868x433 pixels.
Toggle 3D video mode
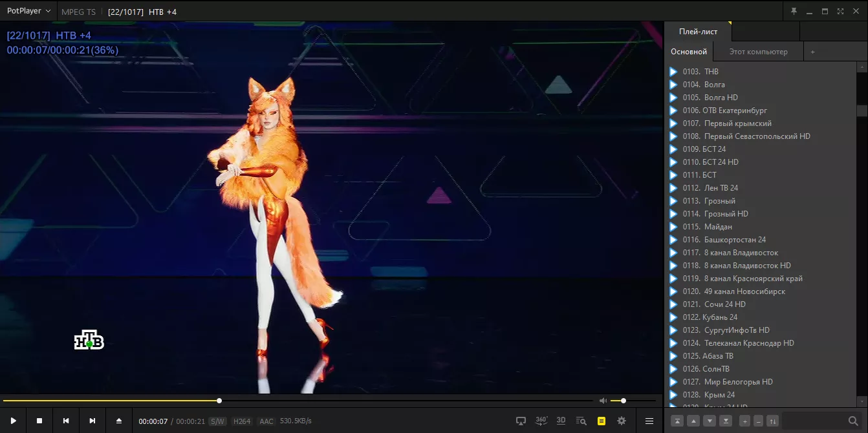tap(561, 421)
